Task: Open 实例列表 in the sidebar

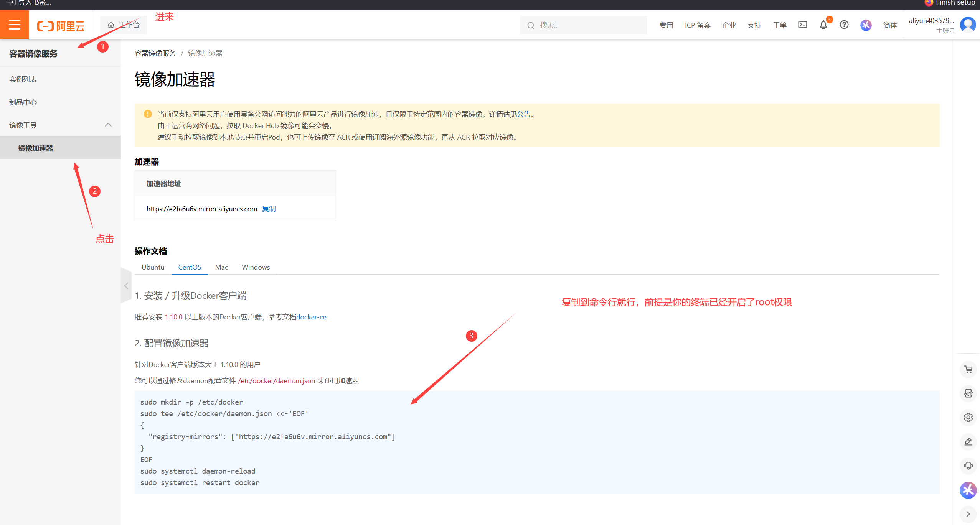Action: pyautogui.click(x=23, y=79)
